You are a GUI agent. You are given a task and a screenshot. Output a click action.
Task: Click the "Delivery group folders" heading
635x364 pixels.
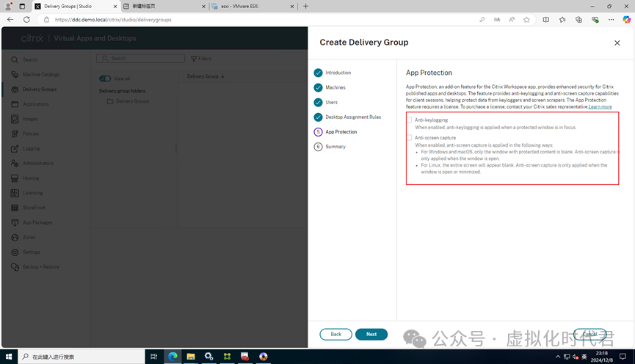[123, 91]
